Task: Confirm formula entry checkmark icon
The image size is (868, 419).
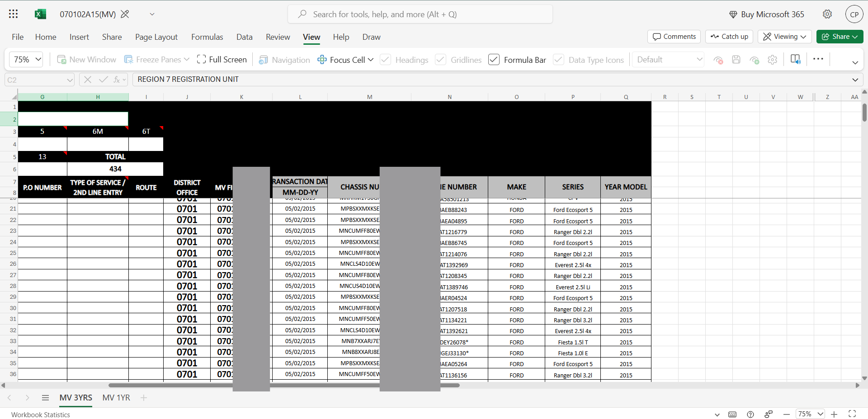Action: tap(103, 80)
